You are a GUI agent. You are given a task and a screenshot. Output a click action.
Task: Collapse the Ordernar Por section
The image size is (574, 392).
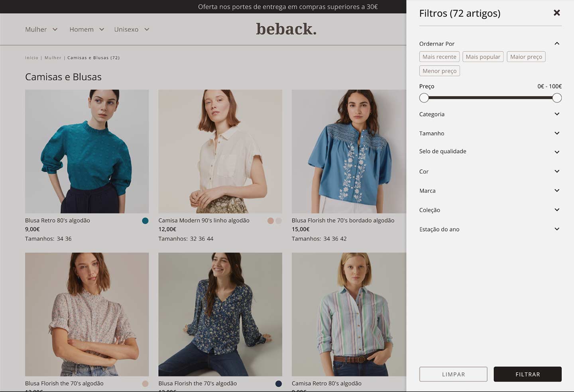click(x=557, y=43)
